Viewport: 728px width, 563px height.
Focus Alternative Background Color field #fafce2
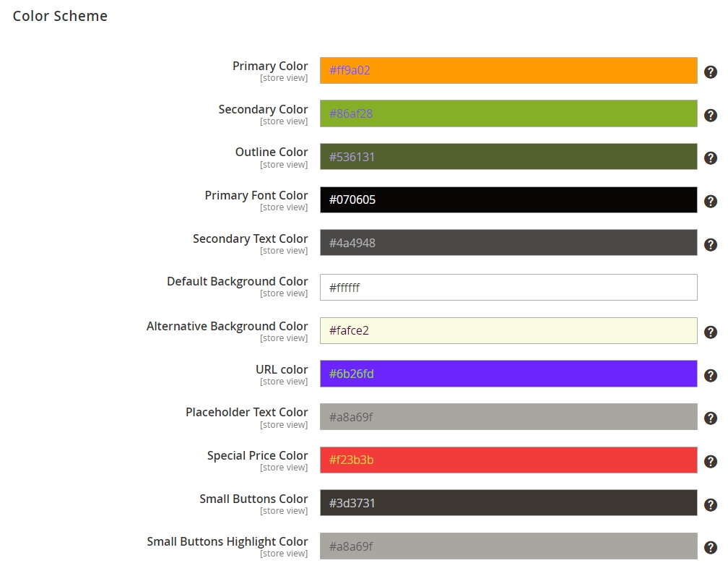(508, 331)
